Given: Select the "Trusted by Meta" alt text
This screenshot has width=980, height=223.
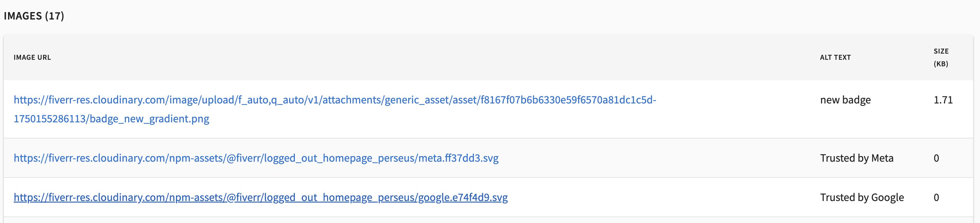Looking at the screenshot, I should tap(857, 158).
